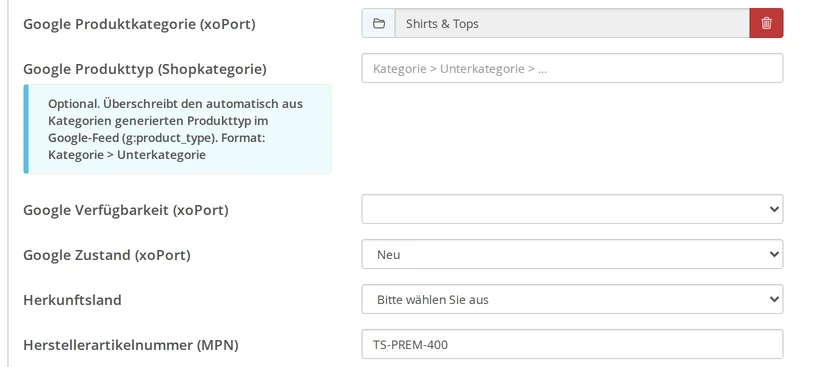Click the MPN field containing TS-PREM-400
Image resolution: width=818 pixels, height=367 pixels.
pyautogui.click(x=572, y=344)
